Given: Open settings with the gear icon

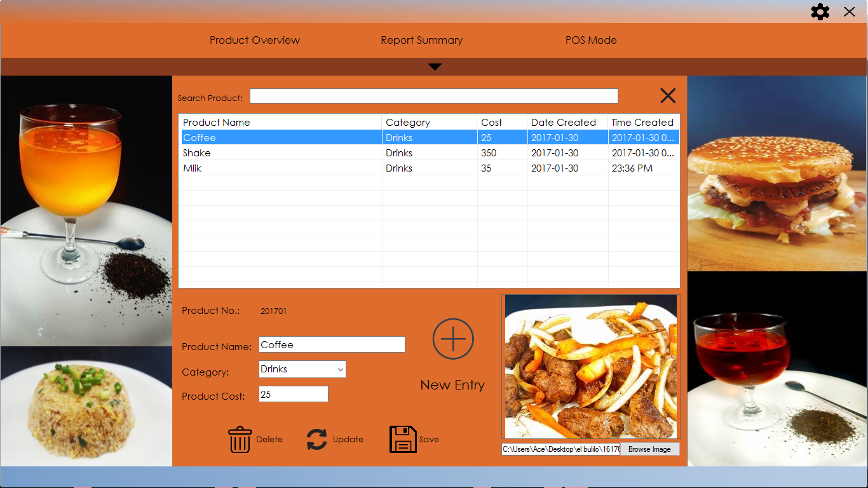Looking at the screenshot, I should [x=820, y=12].
